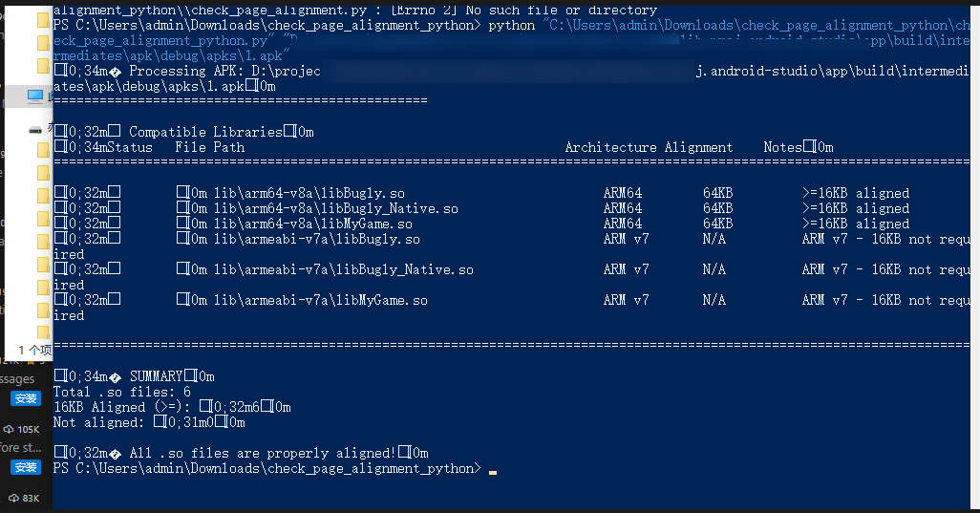Screen dimensions: 980x513
Task: Click the '1 个项' item count status
Action: [x=34, y=351]
